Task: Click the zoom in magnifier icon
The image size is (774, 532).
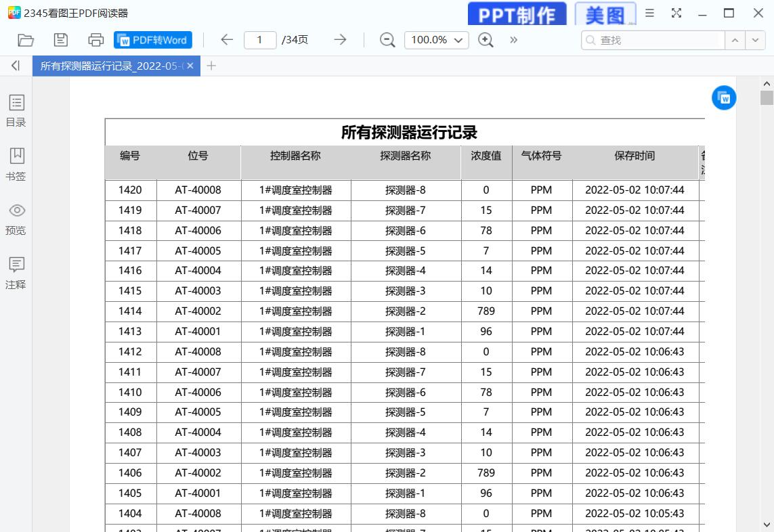Action: tap(486, 40)
